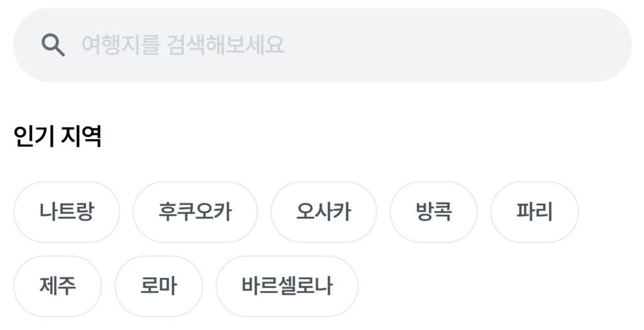Click the 인기 지역 section heading
This screenshot has width=644, height=330.
pos(57,136)
